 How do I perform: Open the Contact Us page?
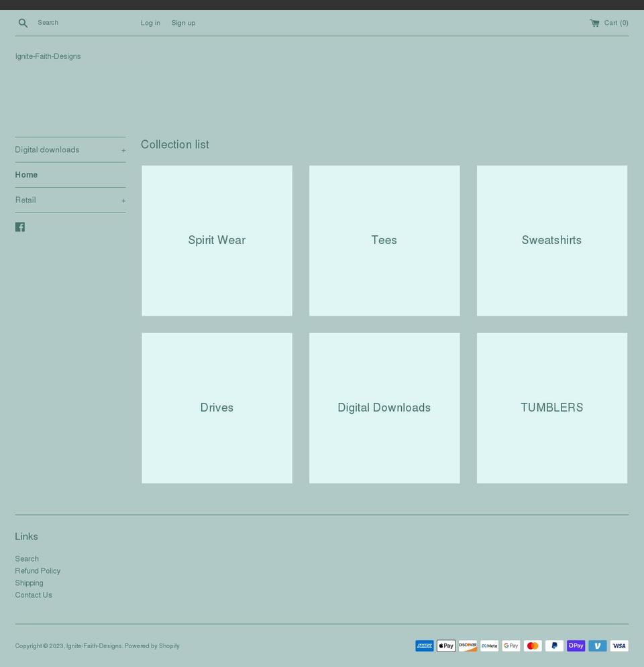click(33, 595)
